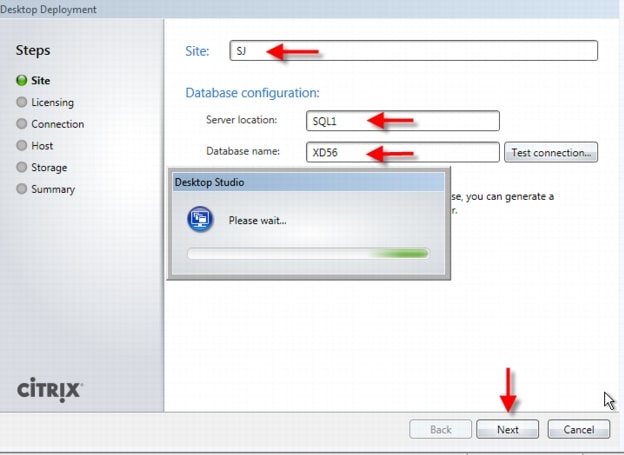Click the Next button
Screen dimensions: 624x455
507,429
